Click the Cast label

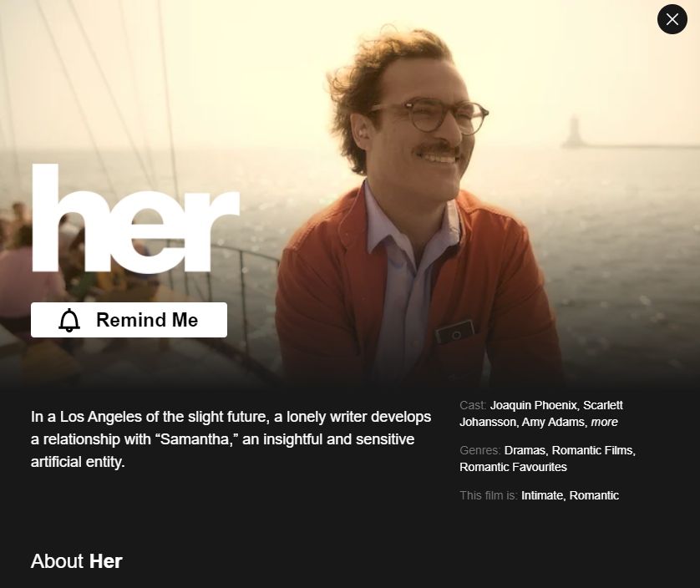pos(472,405)
